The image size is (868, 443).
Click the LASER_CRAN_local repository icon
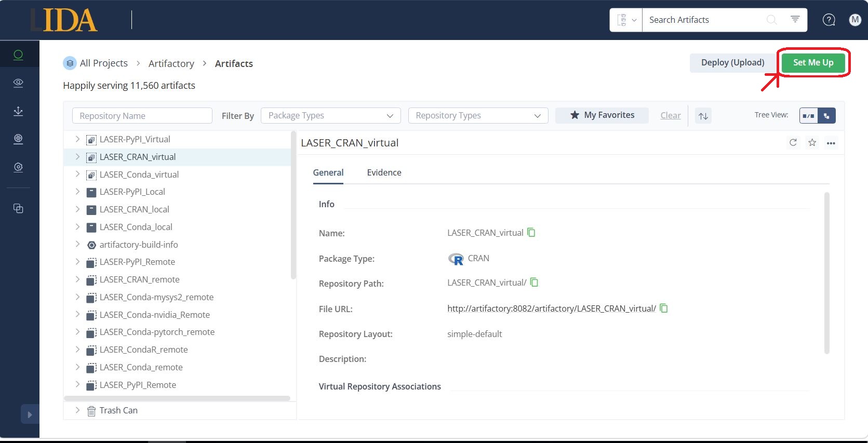pos(91,210)
